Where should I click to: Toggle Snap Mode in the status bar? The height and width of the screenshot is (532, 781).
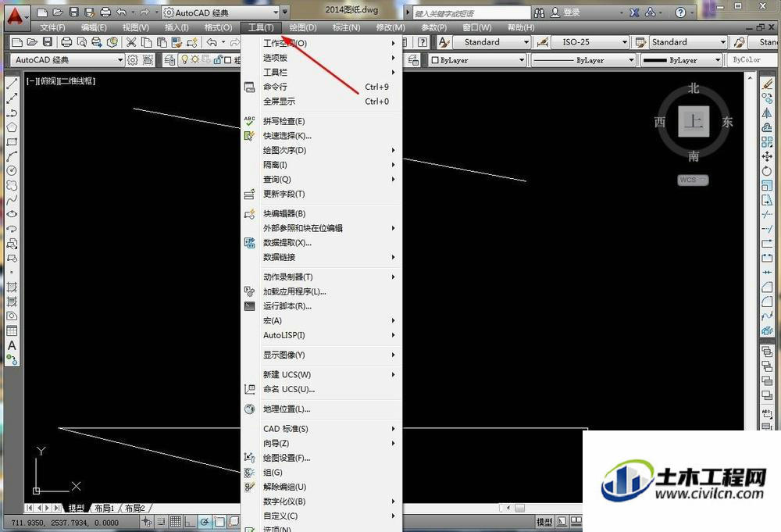[161, 522]
